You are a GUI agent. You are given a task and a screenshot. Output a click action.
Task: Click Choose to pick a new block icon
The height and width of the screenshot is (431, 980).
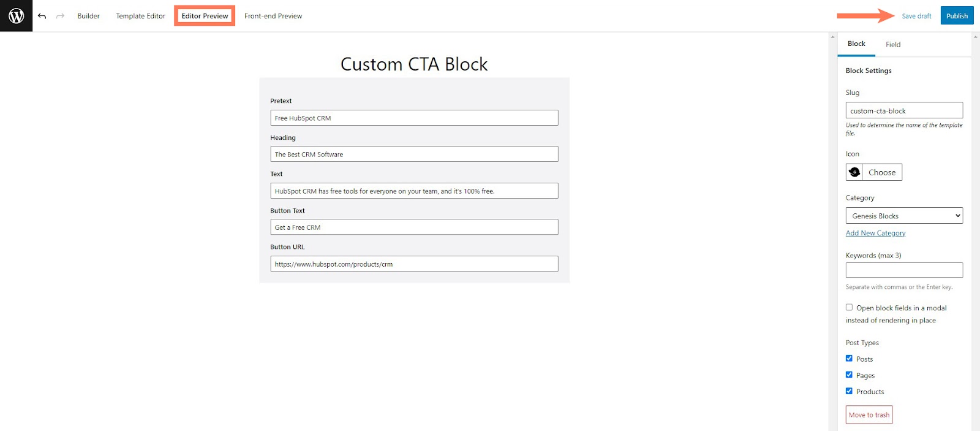point(881,172)
